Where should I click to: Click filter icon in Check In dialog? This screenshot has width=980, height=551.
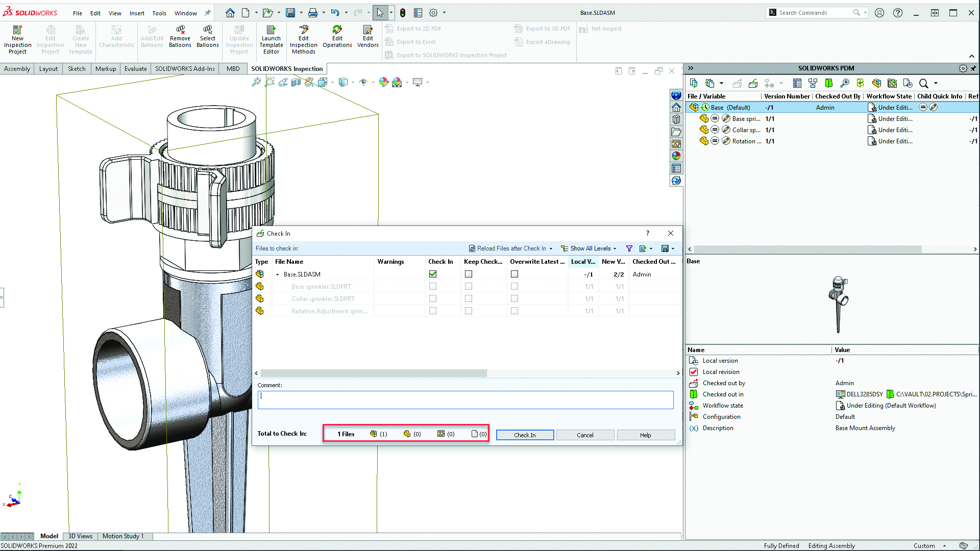[x=629, y=248]
